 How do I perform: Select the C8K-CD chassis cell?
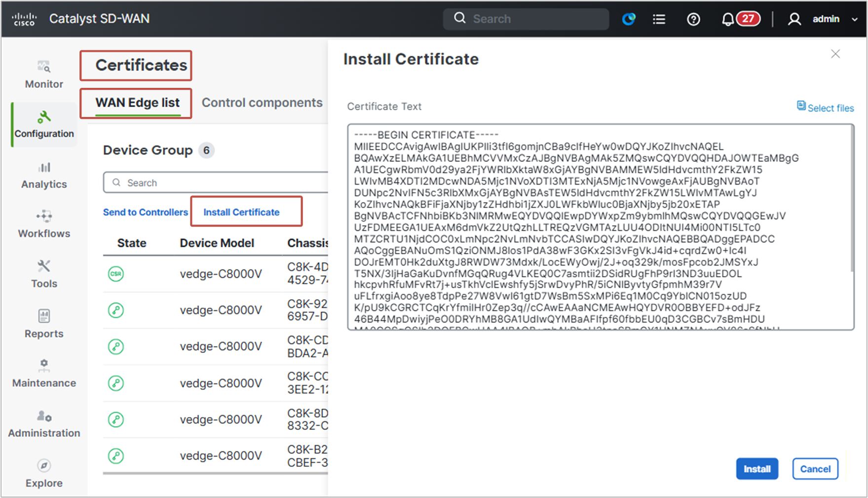[307, 346]
